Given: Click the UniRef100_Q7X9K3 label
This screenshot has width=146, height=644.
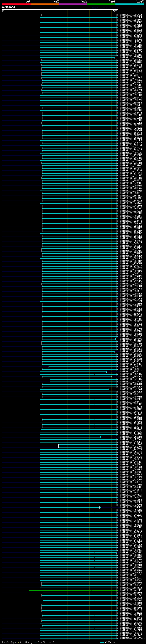Looking at the screenshot, I should click(131, 364).
